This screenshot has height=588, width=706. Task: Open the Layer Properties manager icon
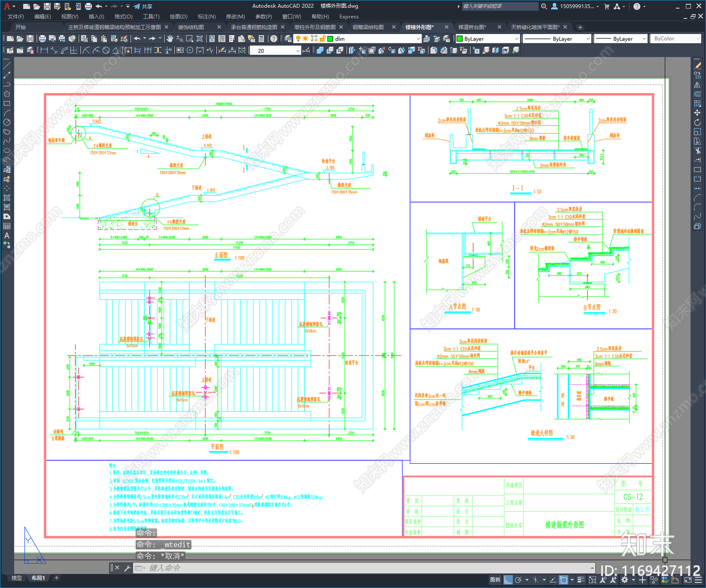point(288,39)
